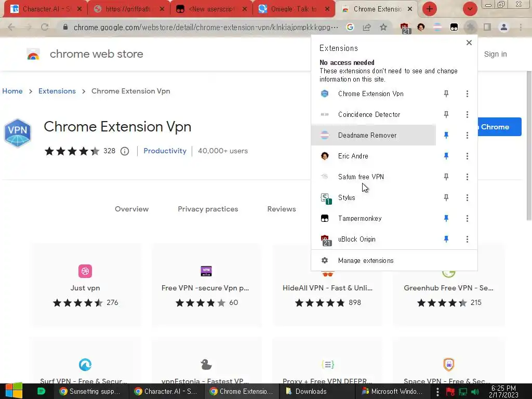Select Deadname Remover in extensions list
Viewport: 532px width, 399px height.
374,136
